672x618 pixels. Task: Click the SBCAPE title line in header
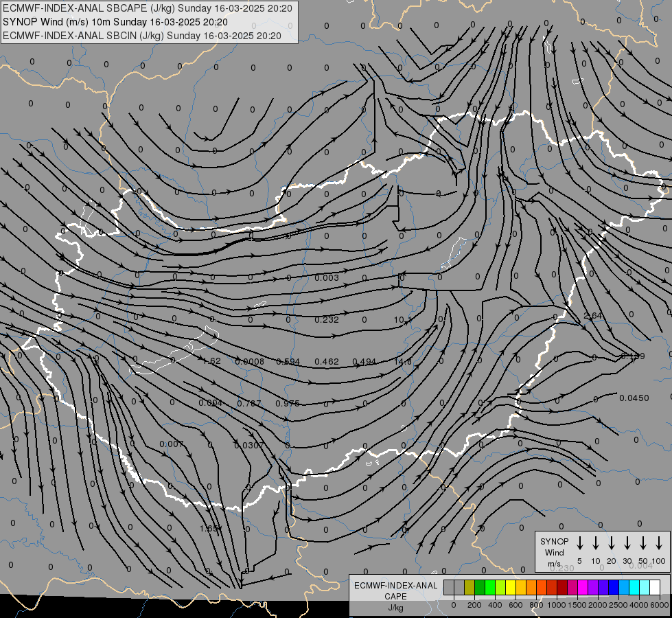click(x=148, y=8)
